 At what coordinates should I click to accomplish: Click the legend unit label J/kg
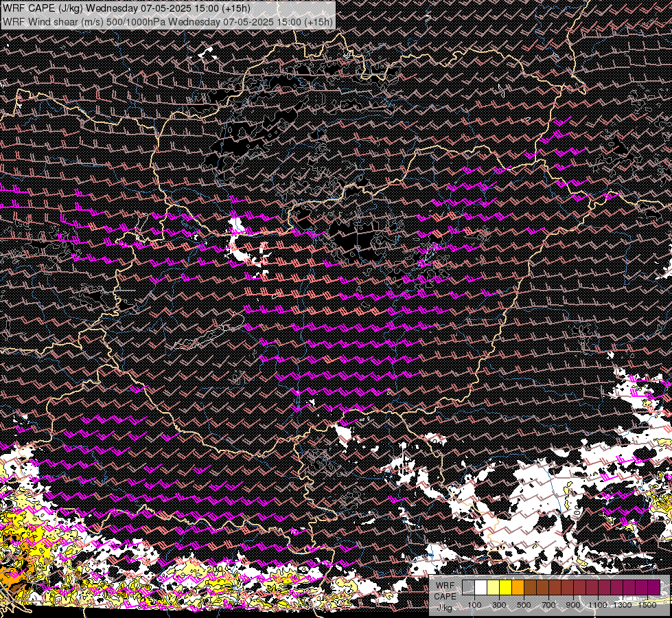[x=444, y=608]
